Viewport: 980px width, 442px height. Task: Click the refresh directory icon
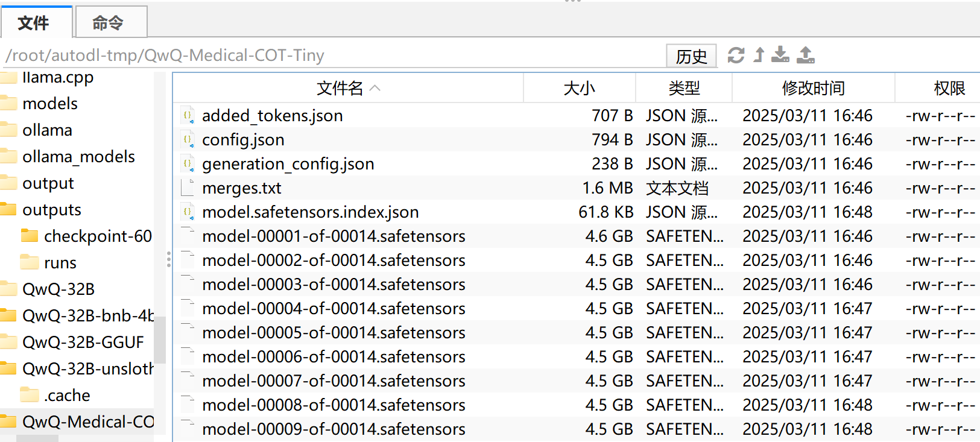tap(736, 55)
